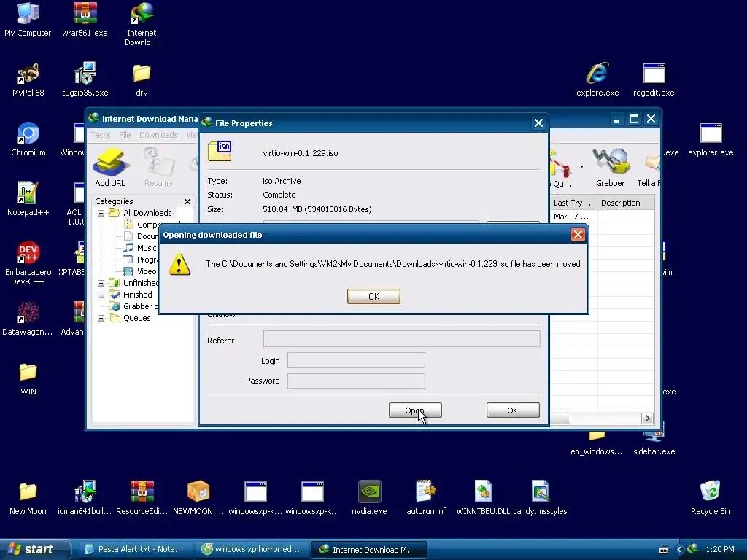Click OK in the Opening downloaded file dialog
This screenshot has width=747, height=560.
[x=373, y=296]
